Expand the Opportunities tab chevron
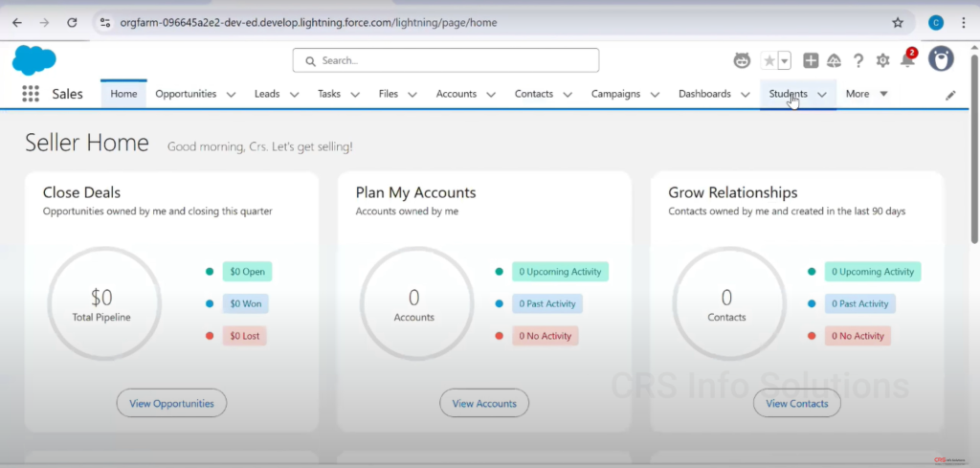 click(231, 95)
